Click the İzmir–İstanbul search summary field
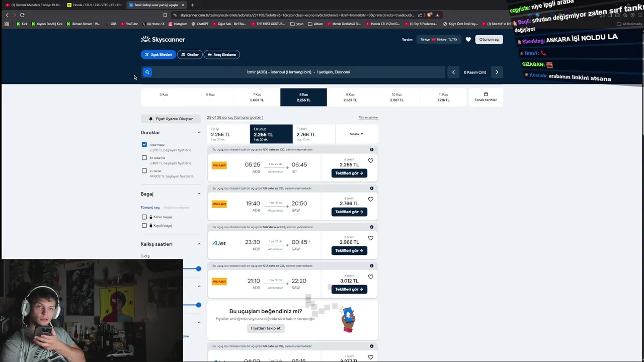The height and width of the screenshot is (362, 644). 298,72
